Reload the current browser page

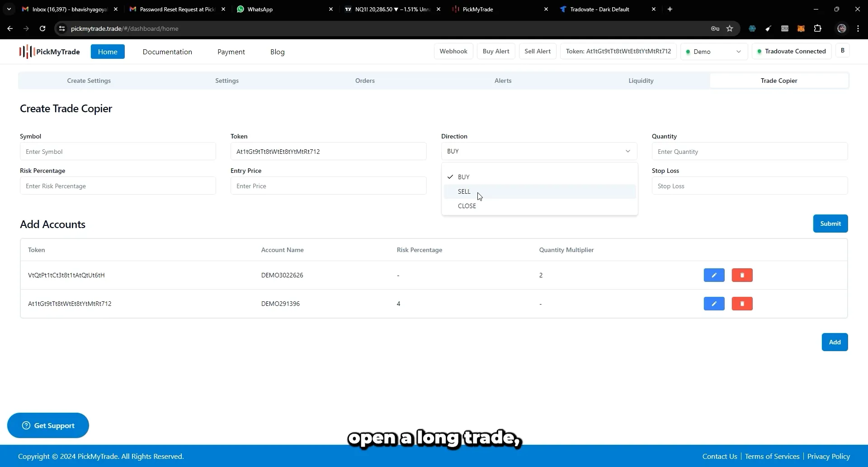coord(42,29)
